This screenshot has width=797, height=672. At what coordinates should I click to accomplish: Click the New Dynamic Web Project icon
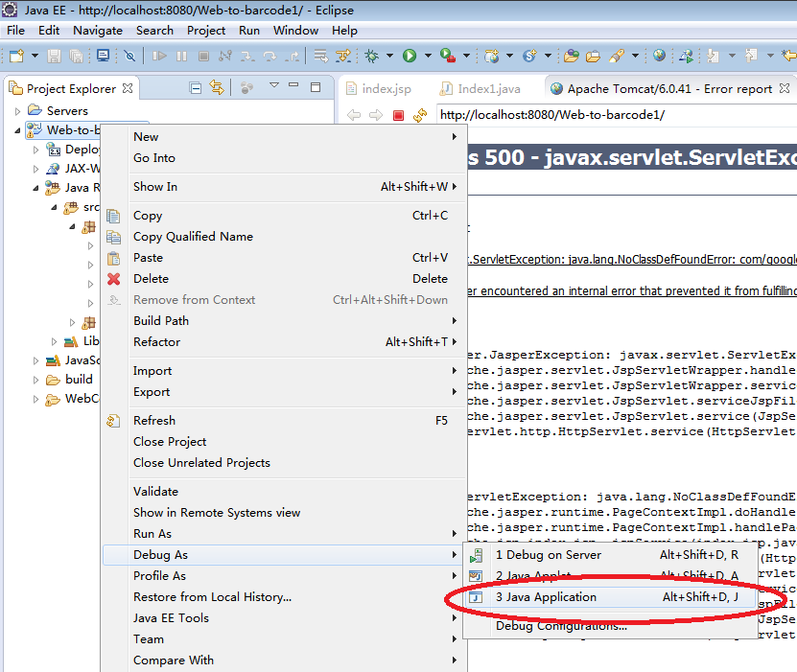tap(491, 56)
